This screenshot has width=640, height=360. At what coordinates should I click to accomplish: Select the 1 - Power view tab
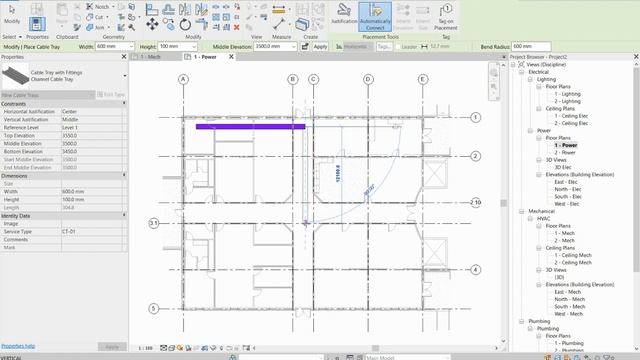[x=205, y=57]
